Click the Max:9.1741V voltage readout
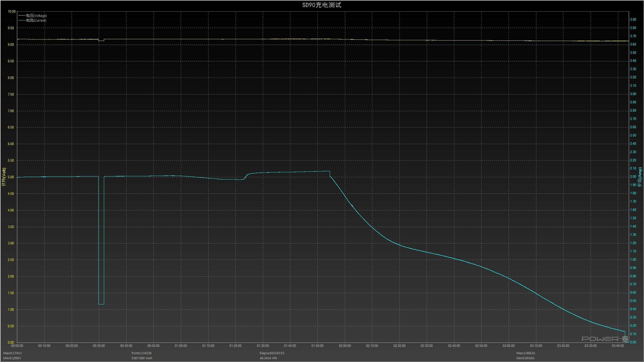The height and width of the screenshot is (362, 644). click(13, 353)
